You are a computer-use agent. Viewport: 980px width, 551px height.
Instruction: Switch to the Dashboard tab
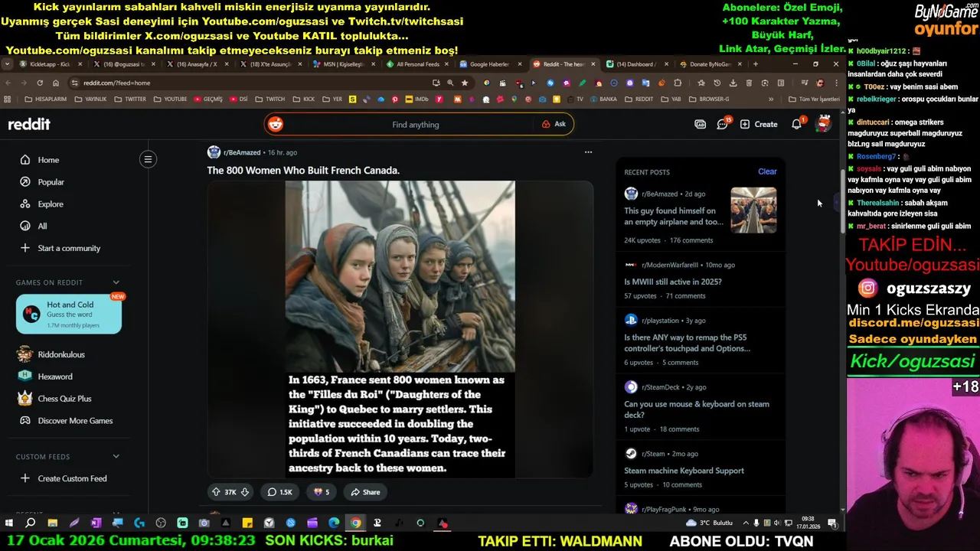(637, 64)
